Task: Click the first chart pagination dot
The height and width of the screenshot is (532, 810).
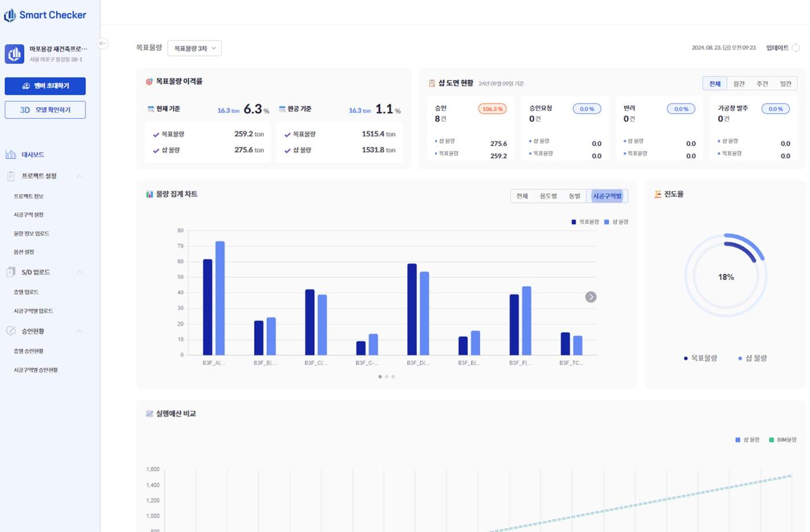Action: 380,376
